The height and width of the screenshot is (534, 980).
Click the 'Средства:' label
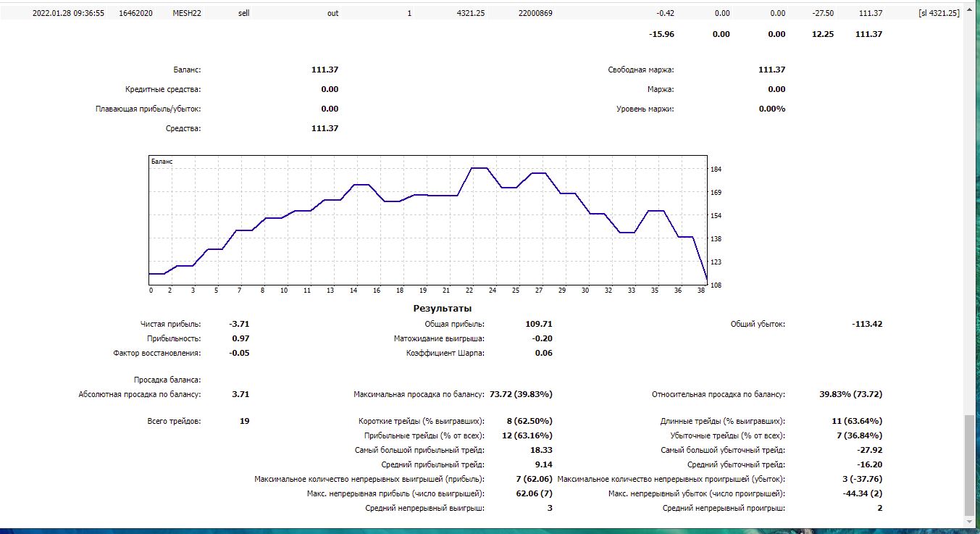tap(183, 128)
